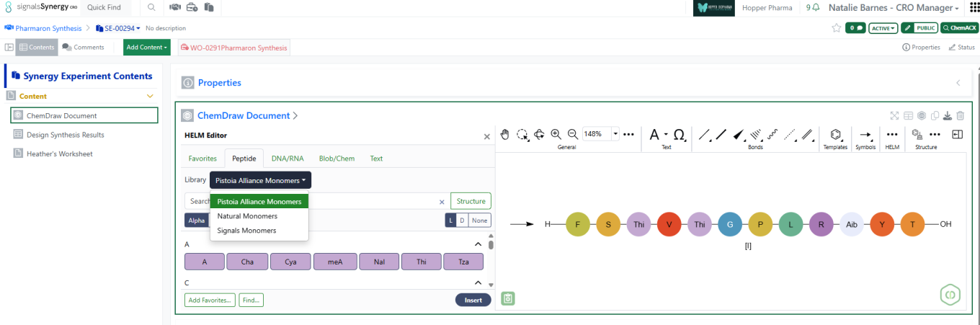Click the zoom out magnifier icon
Viewport: 980px width, 325px height.
pos(573,134)
